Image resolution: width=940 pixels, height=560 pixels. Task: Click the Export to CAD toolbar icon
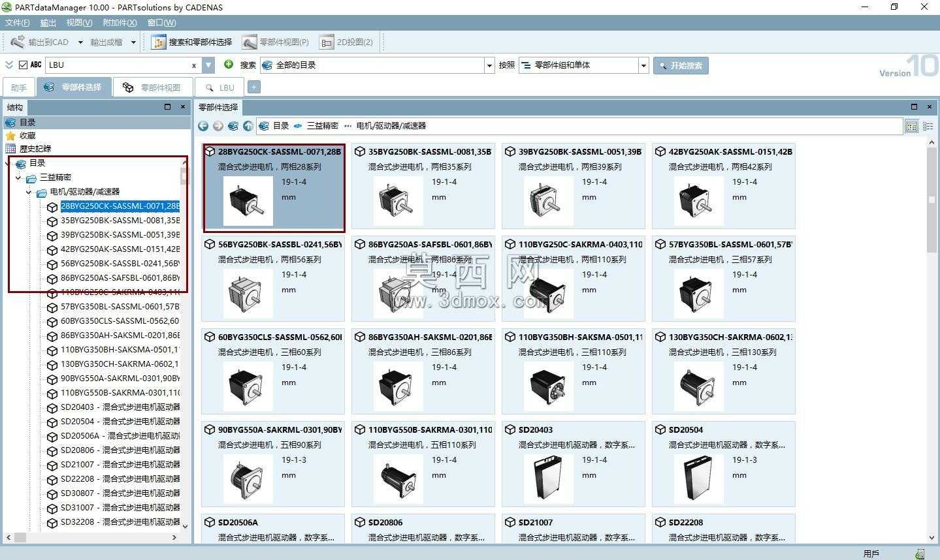click(x=18, y=42)
